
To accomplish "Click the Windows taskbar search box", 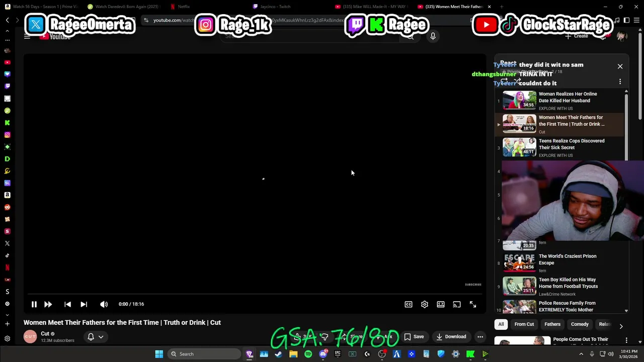I will pyautogui.click(x=204, y=354).
